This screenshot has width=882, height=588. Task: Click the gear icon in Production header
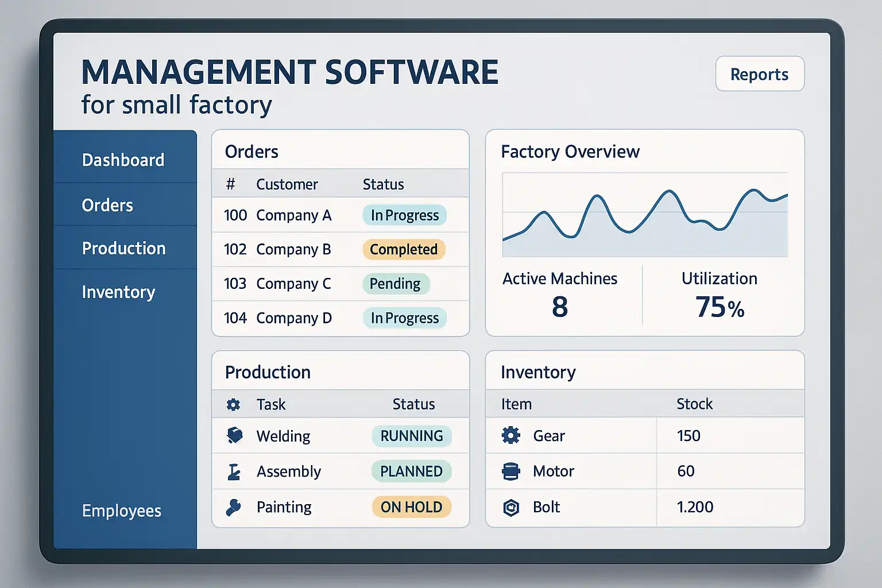[233, 404]
